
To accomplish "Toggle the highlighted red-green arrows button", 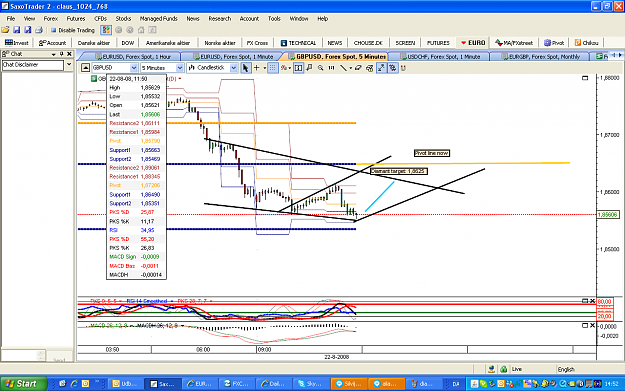I will click(393, 68).
